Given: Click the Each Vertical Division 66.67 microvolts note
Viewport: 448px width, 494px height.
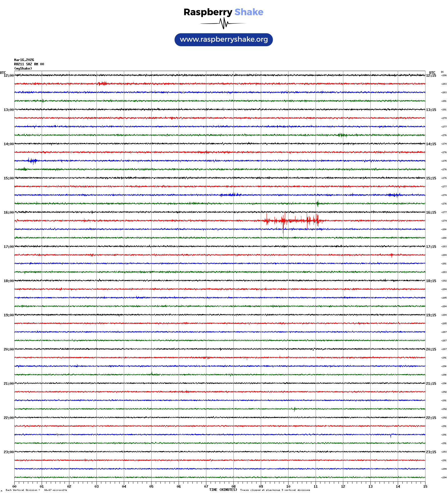Looking at the screenshot, I should (x=36, y=490).
